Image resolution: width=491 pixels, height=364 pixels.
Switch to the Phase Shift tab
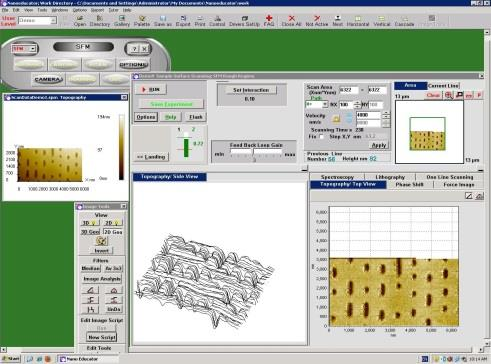(409, 185)
